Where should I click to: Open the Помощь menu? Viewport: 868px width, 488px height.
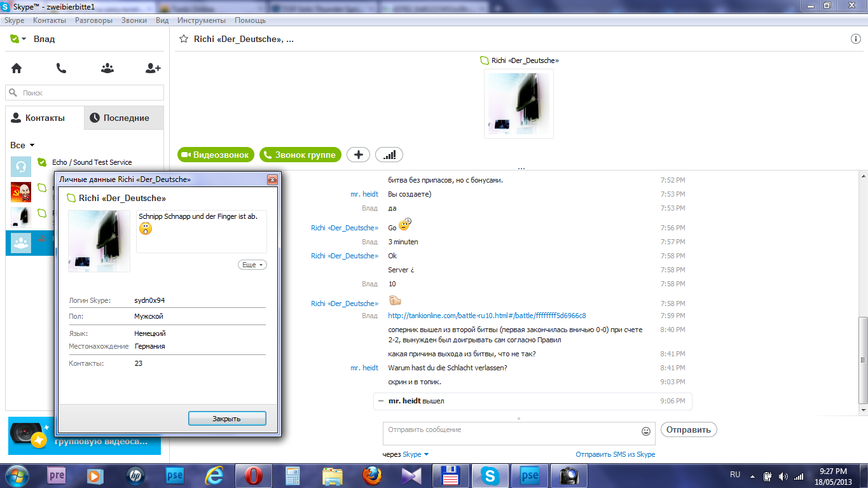point(250,20)
